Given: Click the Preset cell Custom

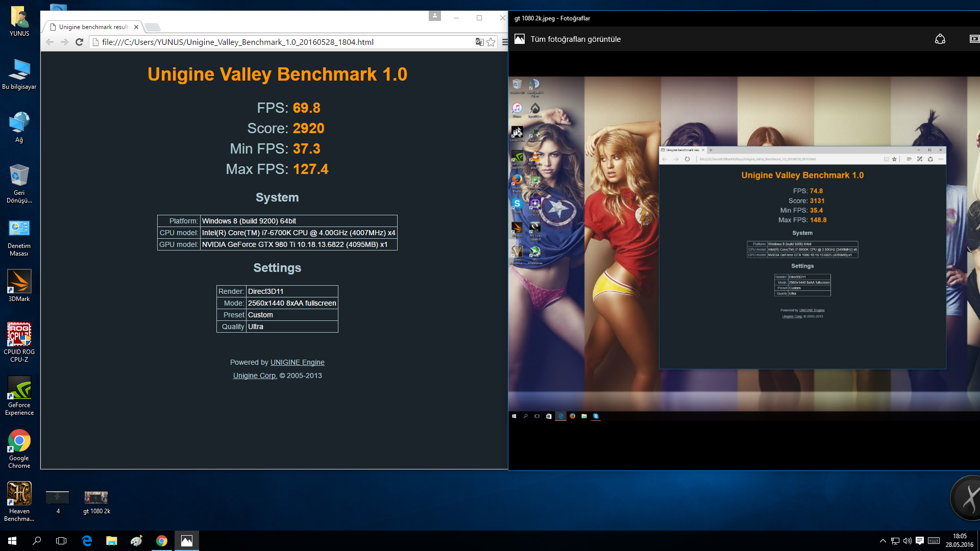Looking at the screenshot, I should (292, 315).
